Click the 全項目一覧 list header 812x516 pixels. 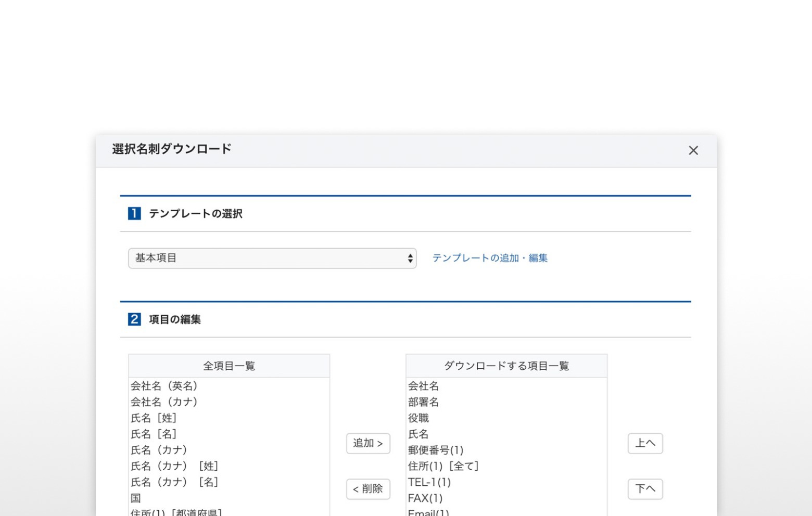[229, 366]
